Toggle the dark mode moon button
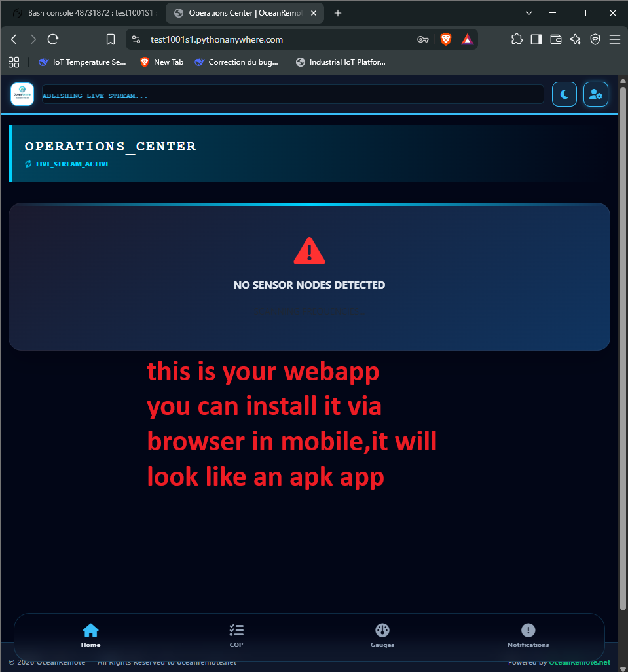This screenshot has width=628, height=672. coord(564,94)
